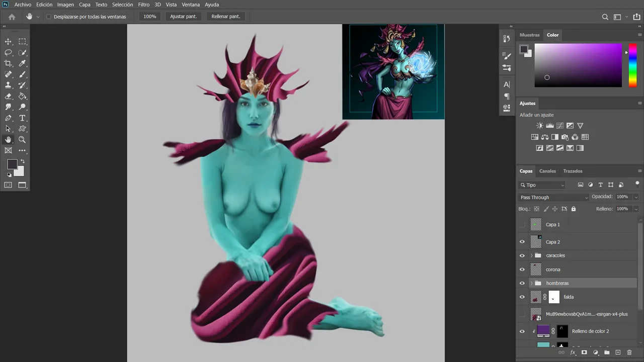Select the Lasso tool
This screenshot has height=362, width=644.
point(8,53)
